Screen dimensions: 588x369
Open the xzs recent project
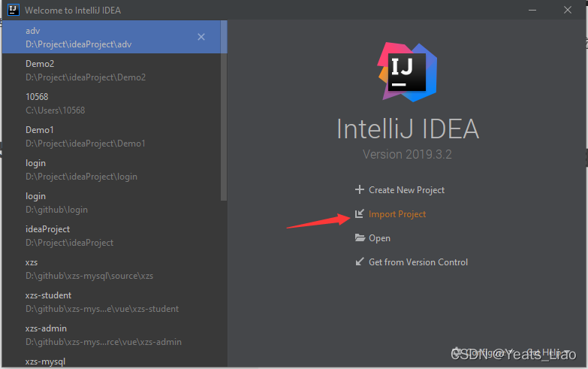click(111, 268)
